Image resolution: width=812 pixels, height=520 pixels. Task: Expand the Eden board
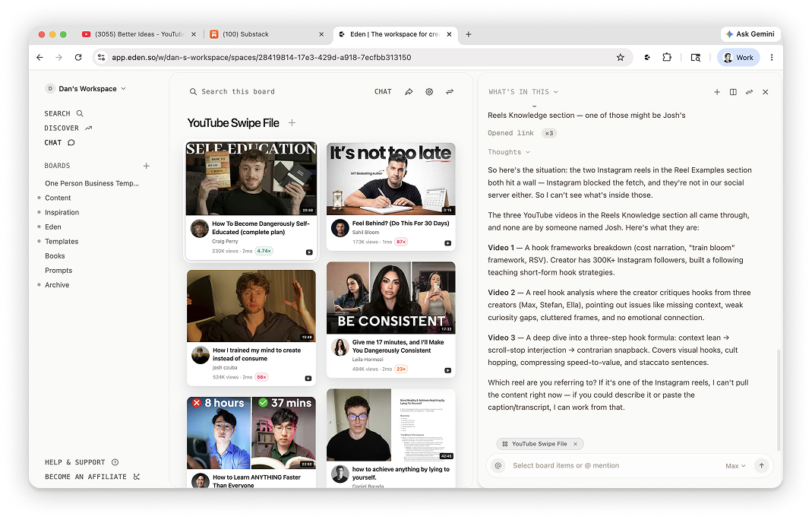[x=39, y=227]
